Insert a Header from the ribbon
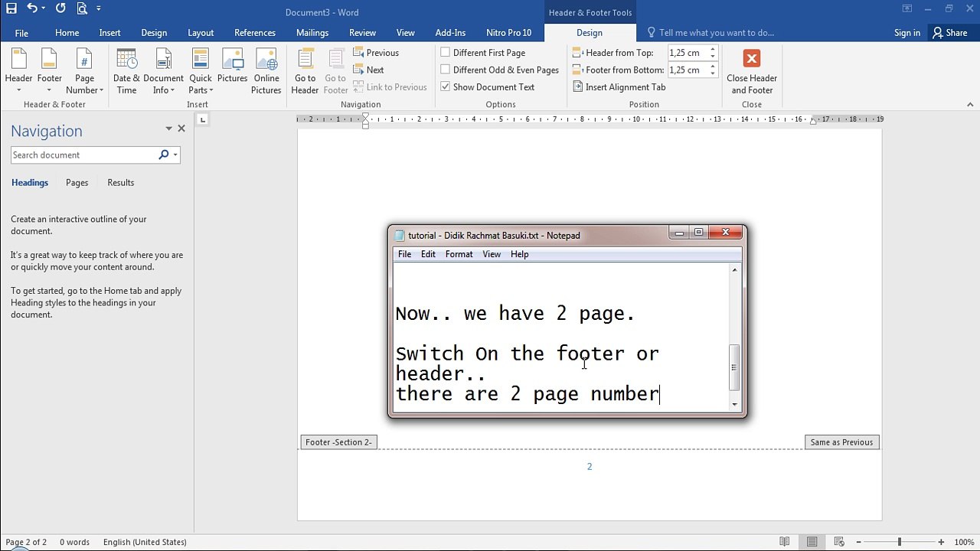This screenshot has height=551, width=980. [x=18, y=71]
